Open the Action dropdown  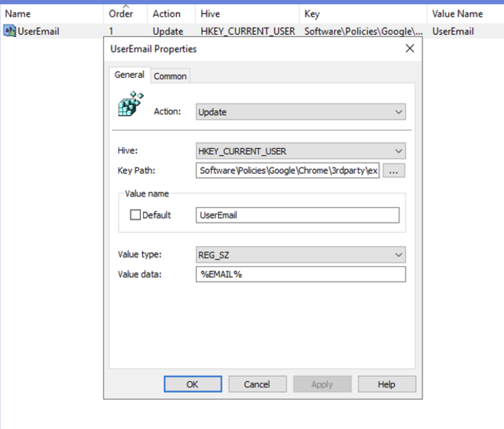(301, 112)
